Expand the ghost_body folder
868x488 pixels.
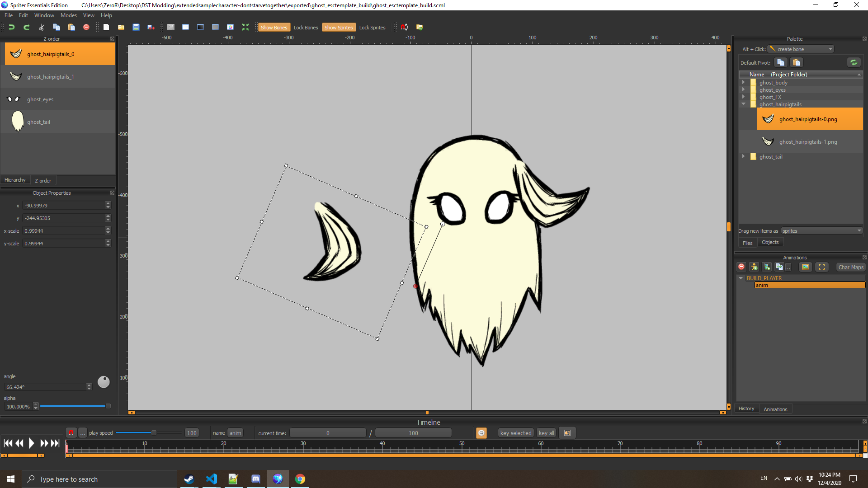pos(743,83)
